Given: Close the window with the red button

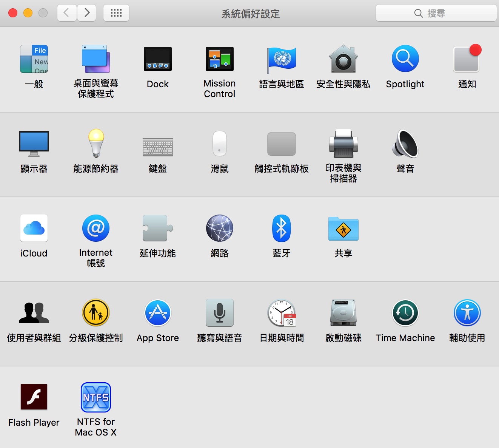Looking at the screenshot, I should [13, 13].
